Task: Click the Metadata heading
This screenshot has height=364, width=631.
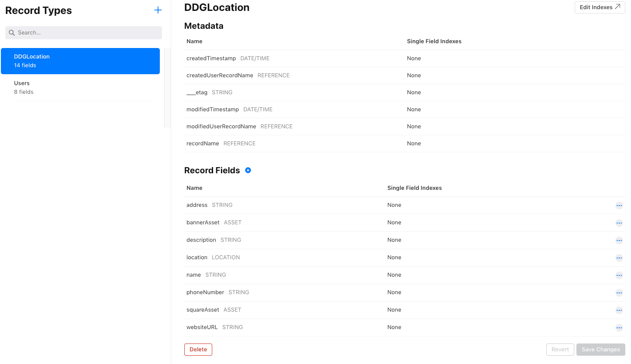Action: tap(204, 26)
